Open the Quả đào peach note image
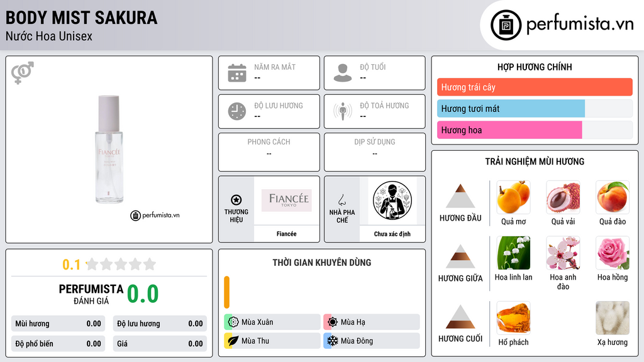Screen dimensions: 644x362 pyautogui.click(x=613, y=197)
